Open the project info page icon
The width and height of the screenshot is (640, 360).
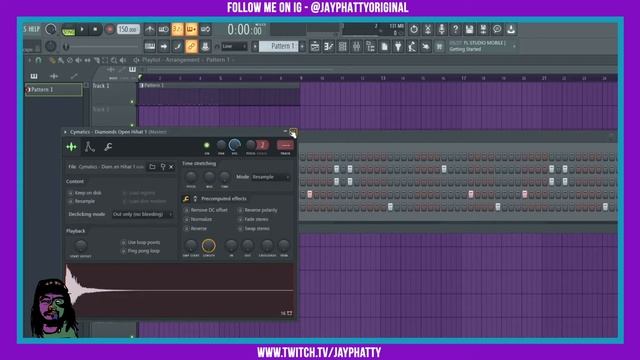[384, 47]
